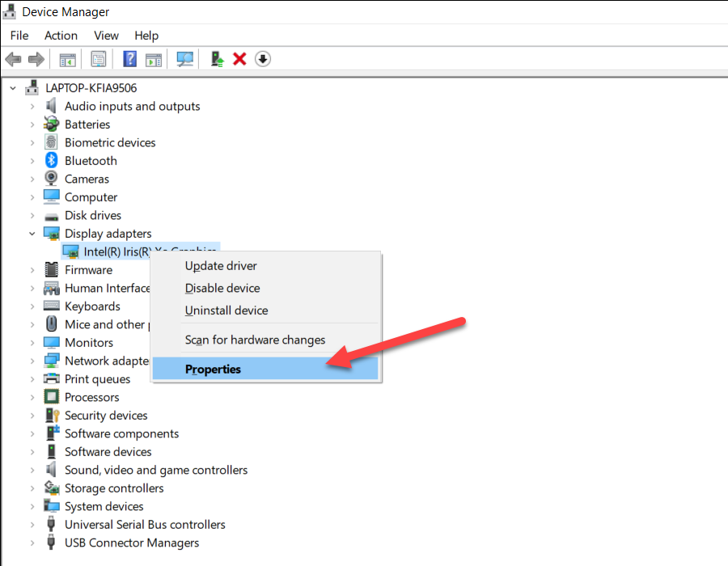Select Sound, video and game controllers
The width and height of the screenshot is (728, 566).
(156, 470)
